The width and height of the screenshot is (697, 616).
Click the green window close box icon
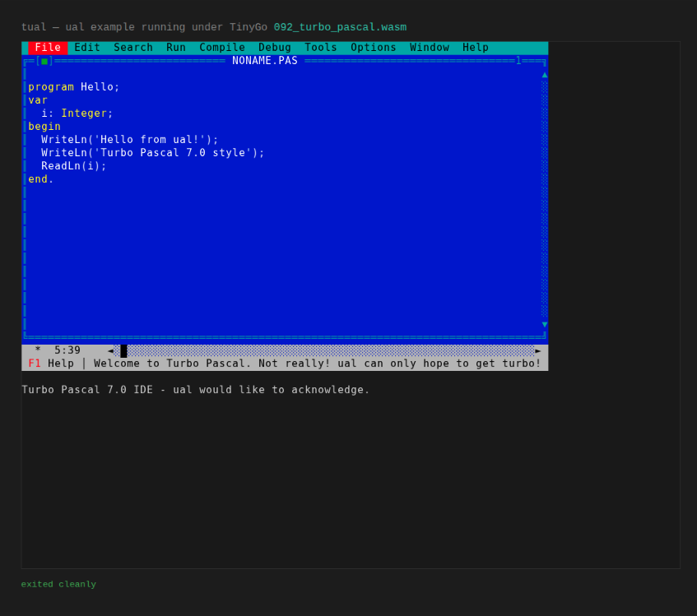[44, 62]
